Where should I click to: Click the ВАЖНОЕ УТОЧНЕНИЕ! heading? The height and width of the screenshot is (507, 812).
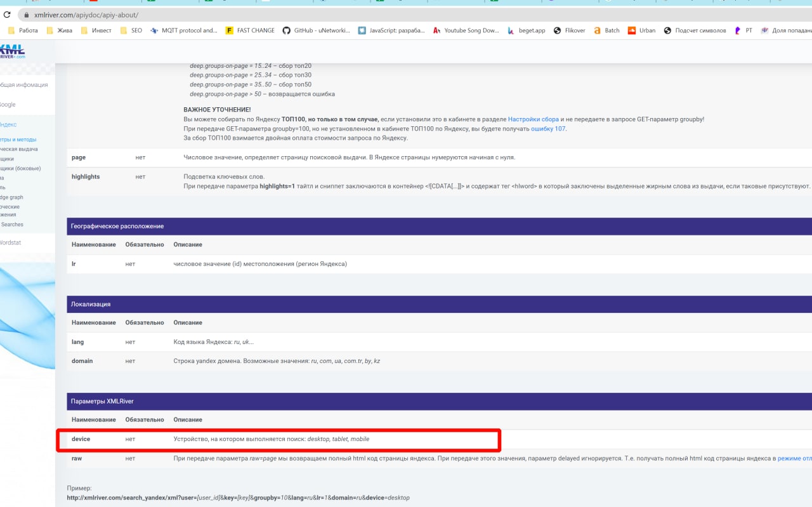click(217, 110)
